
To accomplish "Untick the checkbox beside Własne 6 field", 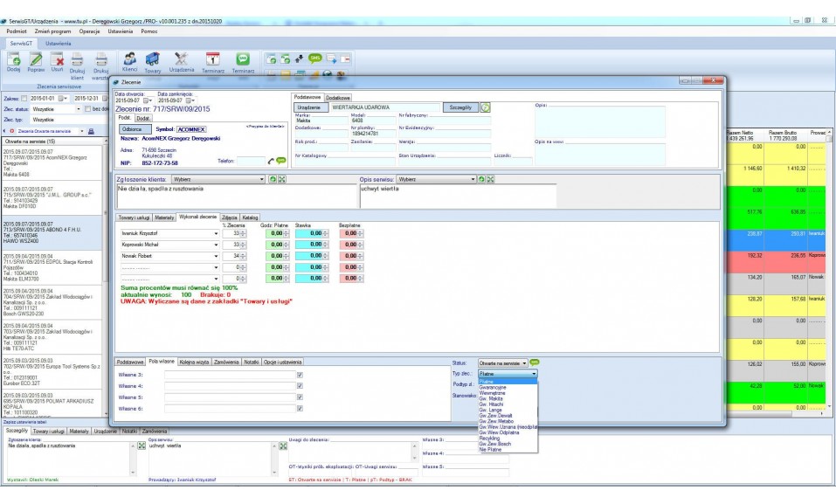I will point(300,408).
